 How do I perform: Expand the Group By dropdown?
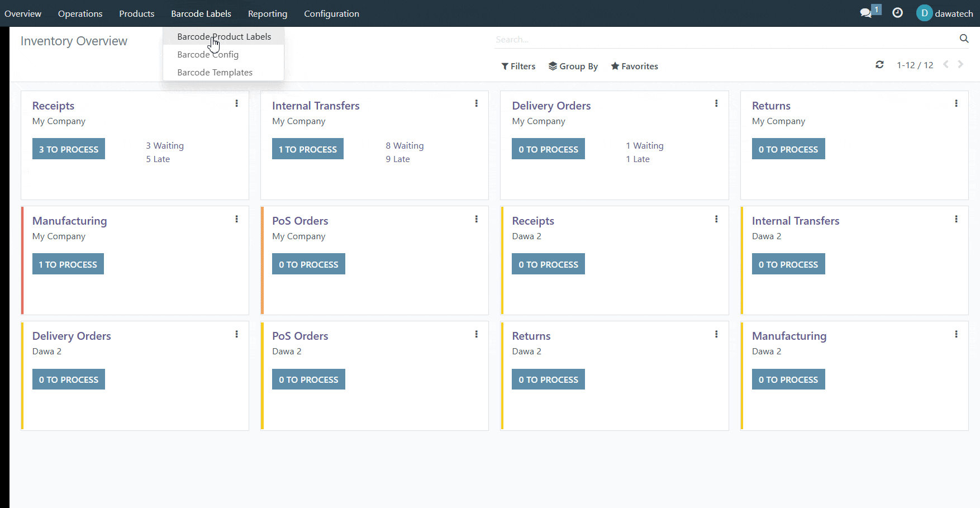pyautogui.click(x=573, y=66)
